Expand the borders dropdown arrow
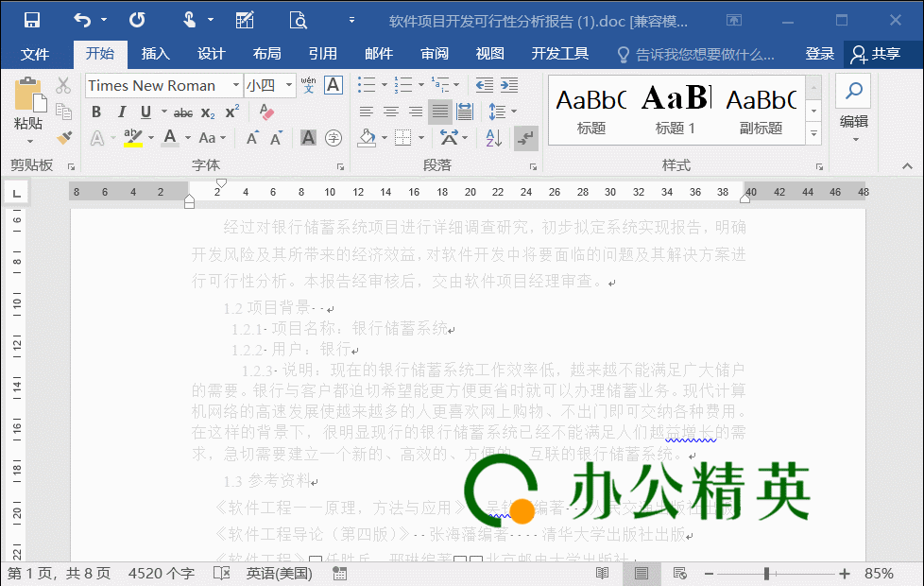 pos(420,139)
